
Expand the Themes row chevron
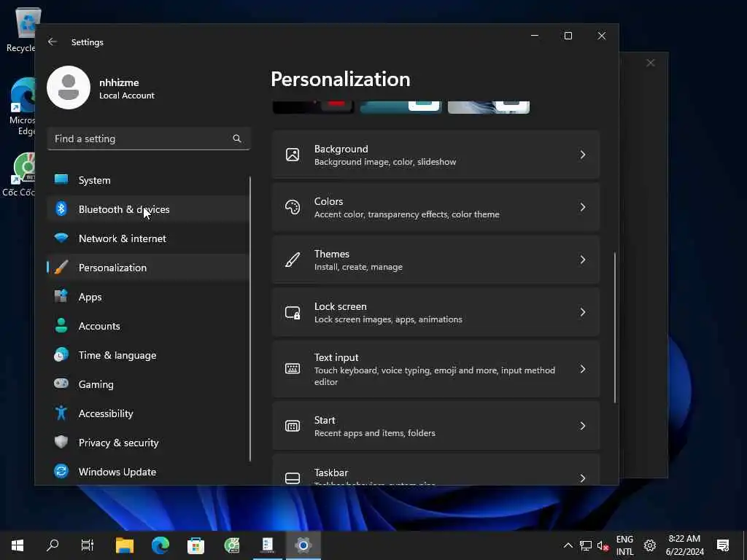(x=583, y=260)
